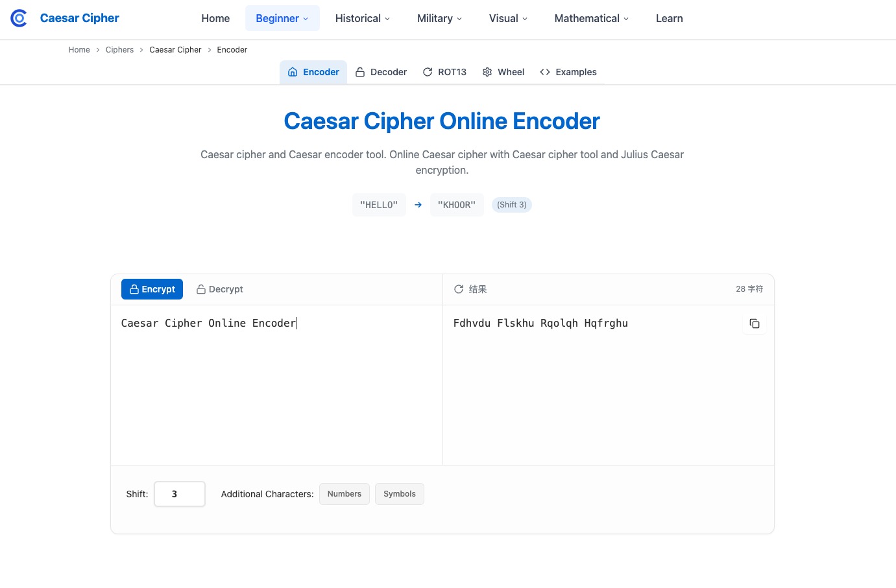Select the Encrypt mode button
The image size is (896, 588).
pos(152,289)
